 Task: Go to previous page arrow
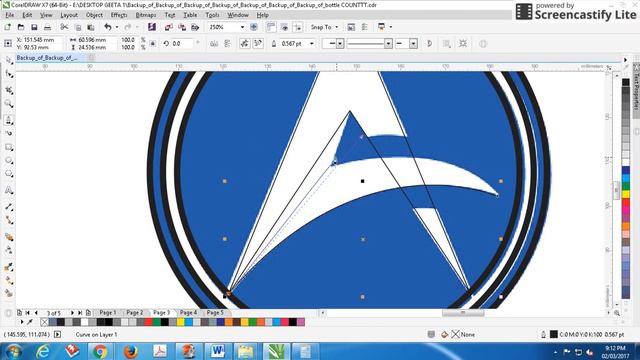[36, 313]
